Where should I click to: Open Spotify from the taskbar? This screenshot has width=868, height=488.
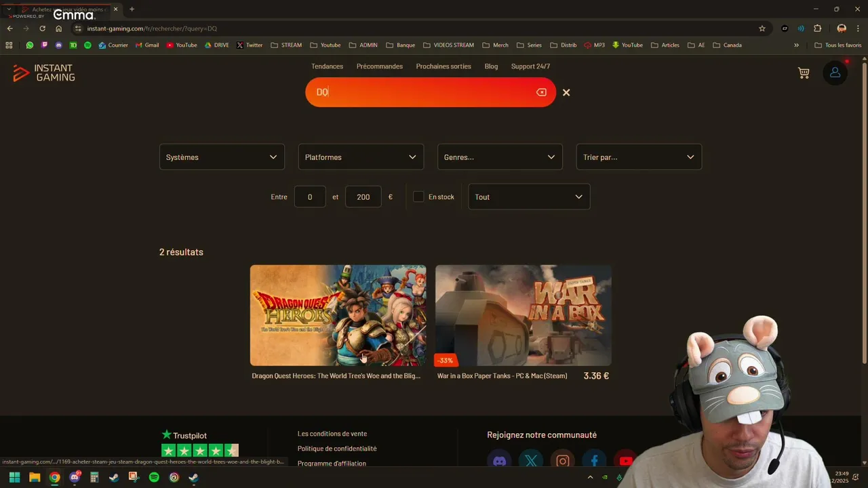click(x=154, y=477)
